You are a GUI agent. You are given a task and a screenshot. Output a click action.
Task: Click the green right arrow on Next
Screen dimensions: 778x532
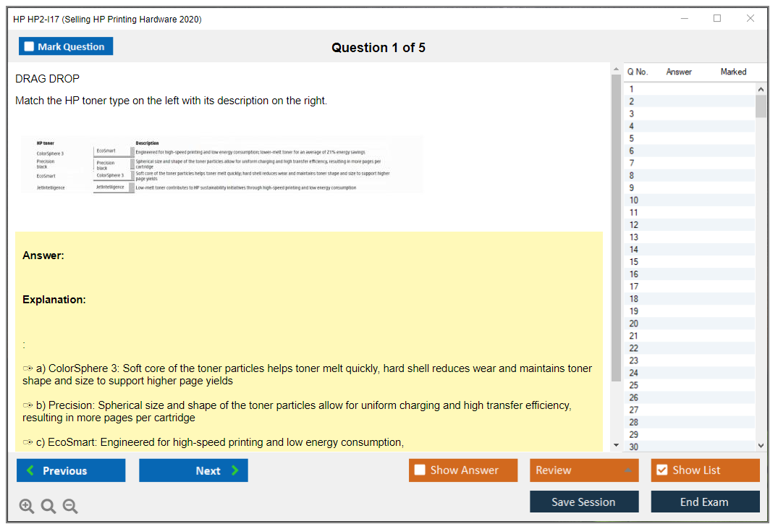[x=234, y=470]
